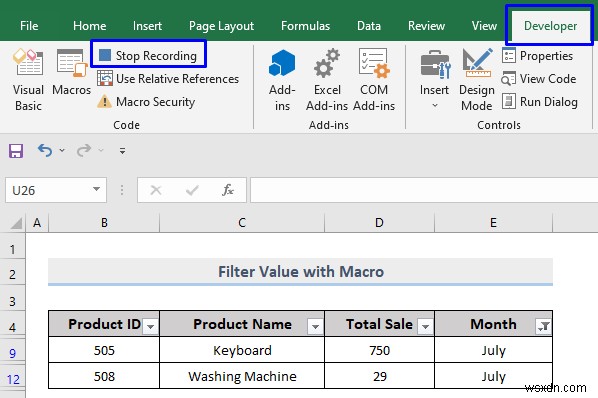This screenshot has height=398, width=598.
Task: Open the File tab
Action: click(x=29, y=26)
